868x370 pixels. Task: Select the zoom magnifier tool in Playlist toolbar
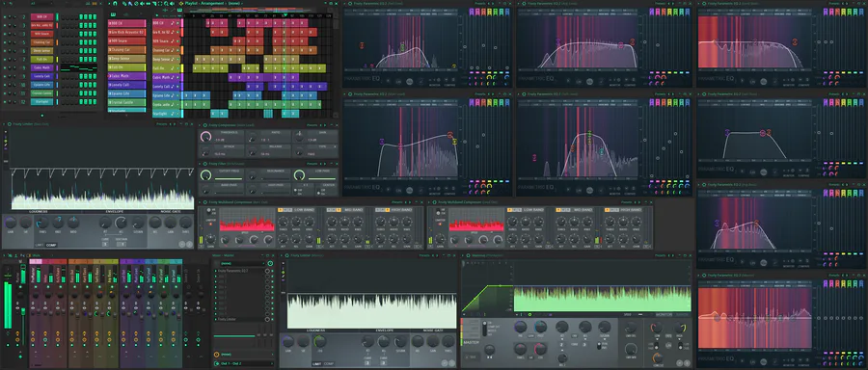tap(166, 3)
